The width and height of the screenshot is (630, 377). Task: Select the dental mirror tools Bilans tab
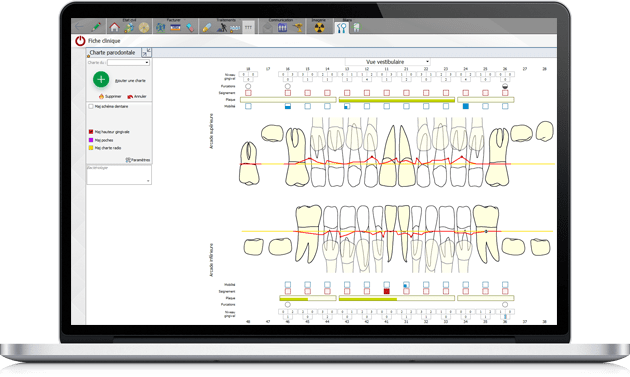(342, 28)
